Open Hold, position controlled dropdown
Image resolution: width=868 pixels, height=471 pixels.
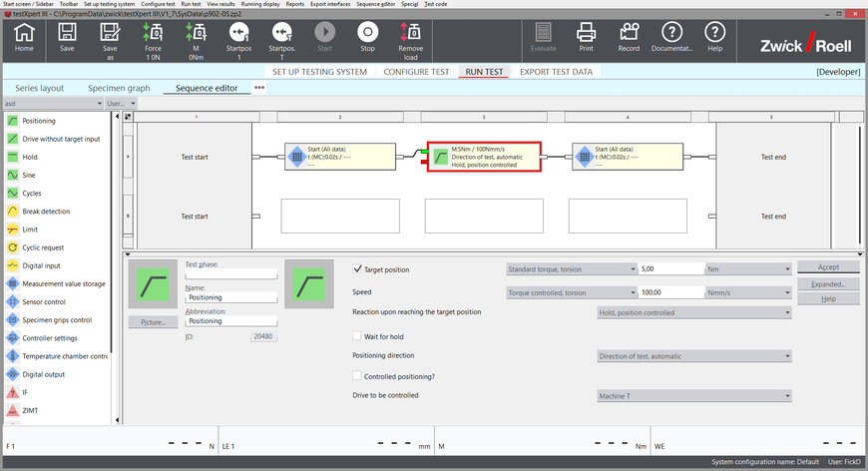pyautogui.click(x=694, y=312)
